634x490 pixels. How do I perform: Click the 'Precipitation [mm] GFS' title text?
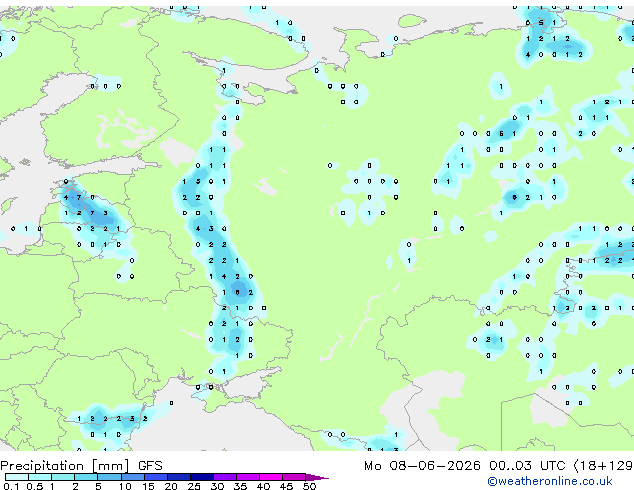click(81, 466)
